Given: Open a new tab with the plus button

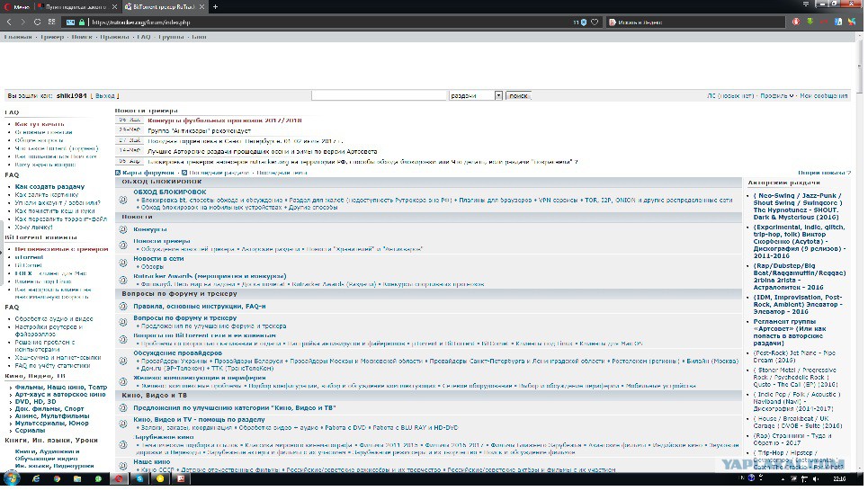Looking at the screenshot, I should [x=215, y=6].
